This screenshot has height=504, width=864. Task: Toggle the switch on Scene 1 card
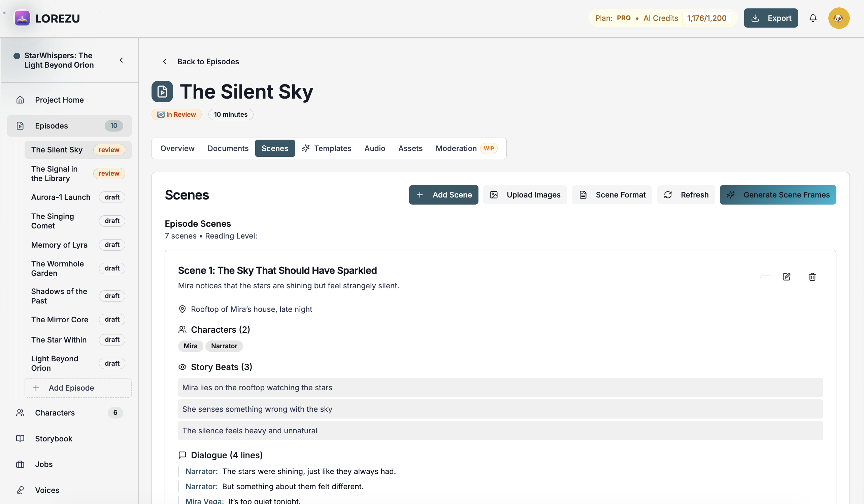tap(765, 277)
